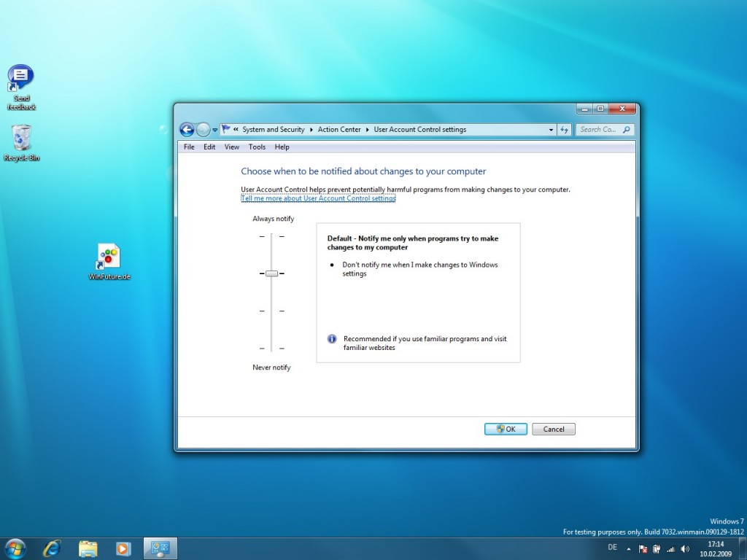Navigate to Action Center breadcrumb
This screenshot has height=560, width=747.
point(339,130)
